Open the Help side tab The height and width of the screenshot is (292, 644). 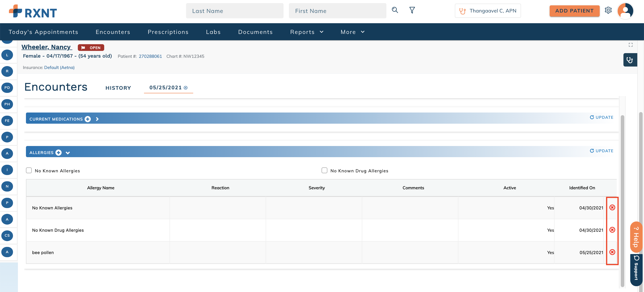[x=636, y=237]
